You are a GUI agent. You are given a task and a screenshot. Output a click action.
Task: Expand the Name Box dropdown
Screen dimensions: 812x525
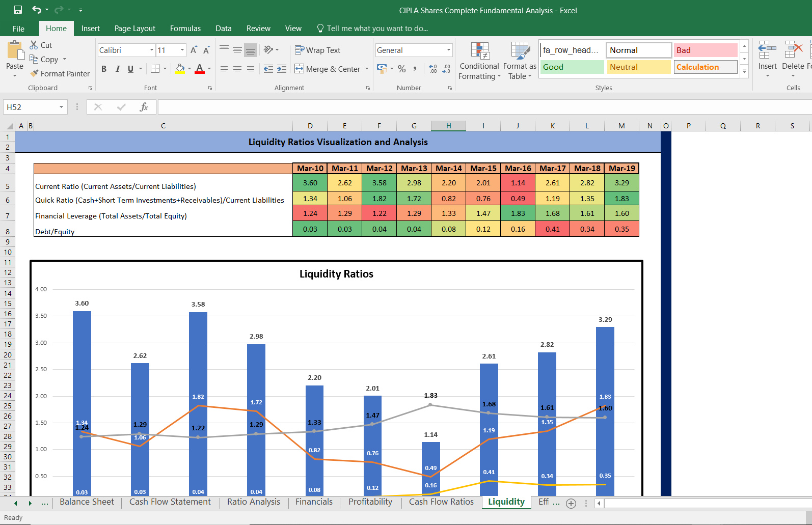click(61, 107)
